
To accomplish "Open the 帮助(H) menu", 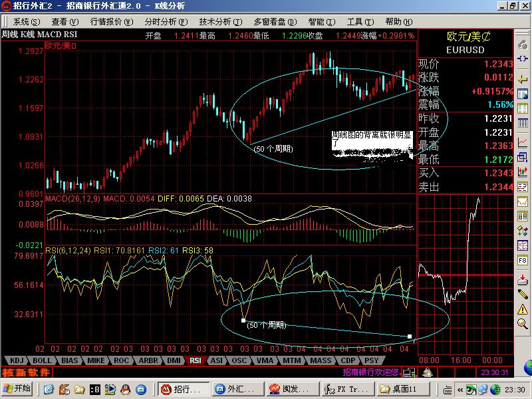I will [399, 22].
